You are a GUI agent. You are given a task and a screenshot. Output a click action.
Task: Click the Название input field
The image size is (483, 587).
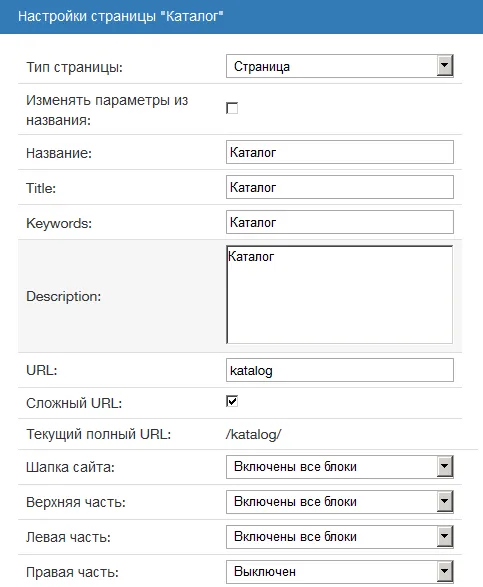pos(340,152)
